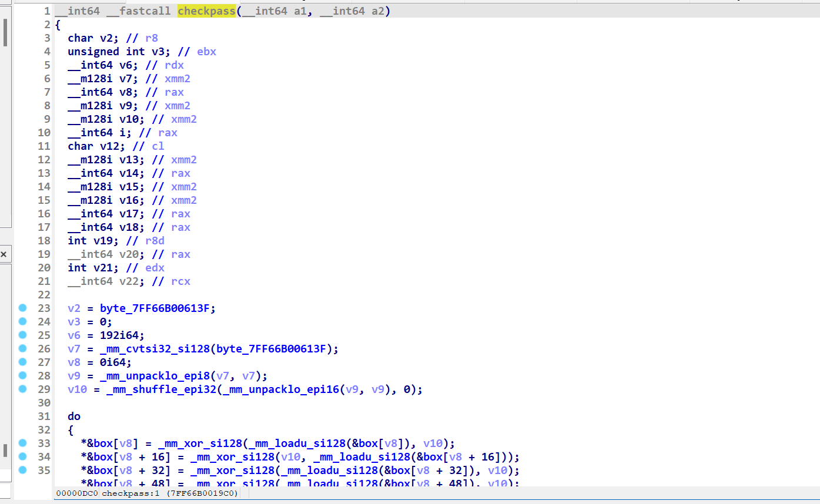
Task: Click the __m128i v10 declaration
Action: (106, 119)
